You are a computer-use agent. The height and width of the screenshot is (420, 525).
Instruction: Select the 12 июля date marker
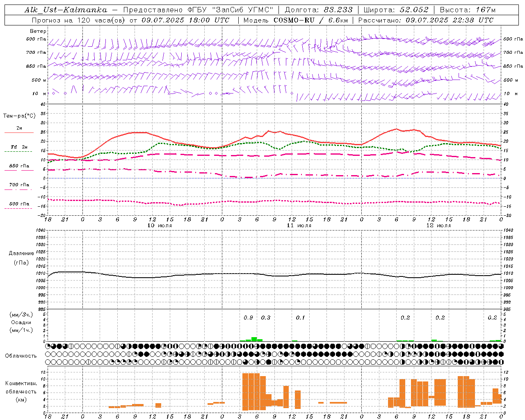point(438,226)
